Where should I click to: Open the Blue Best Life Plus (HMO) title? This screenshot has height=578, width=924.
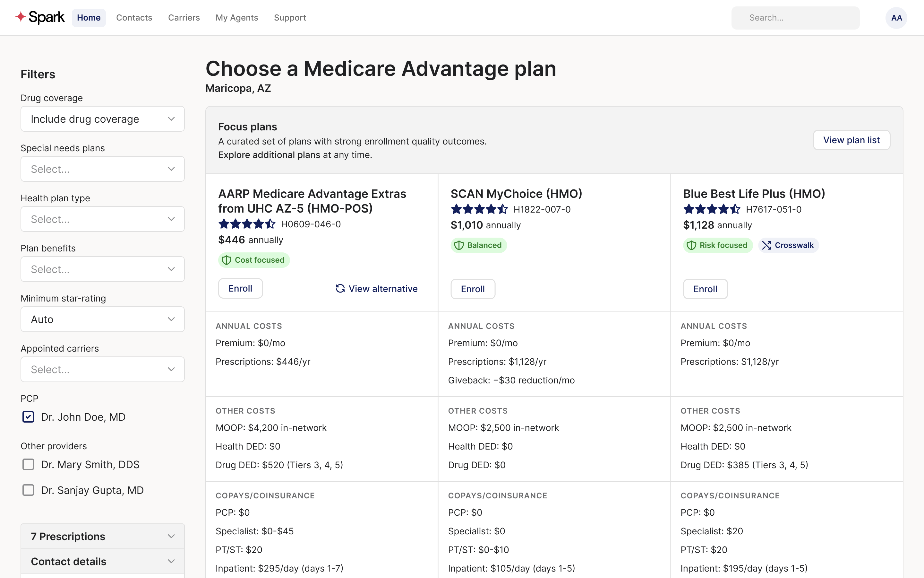coord(754,194)
